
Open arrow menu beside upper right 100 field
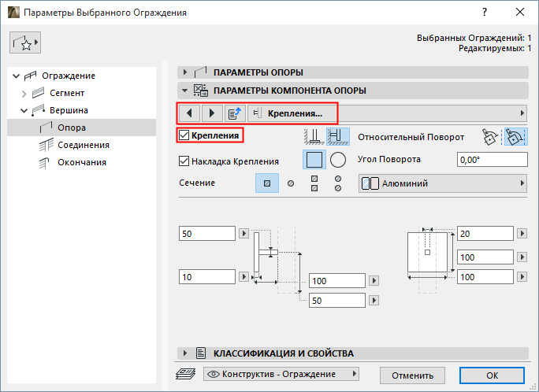click(522, 257)
